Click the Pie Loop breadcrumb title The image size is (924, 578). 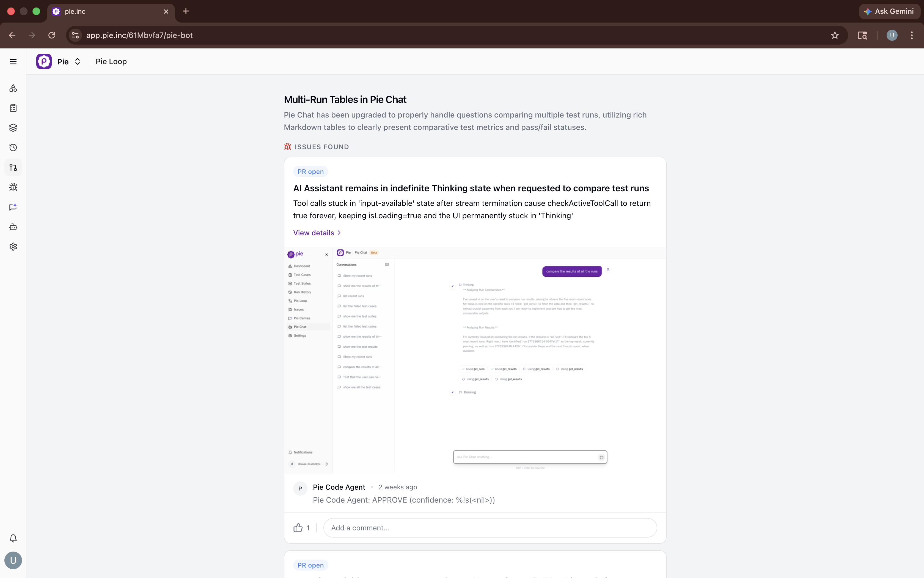[x=111, y=62]
